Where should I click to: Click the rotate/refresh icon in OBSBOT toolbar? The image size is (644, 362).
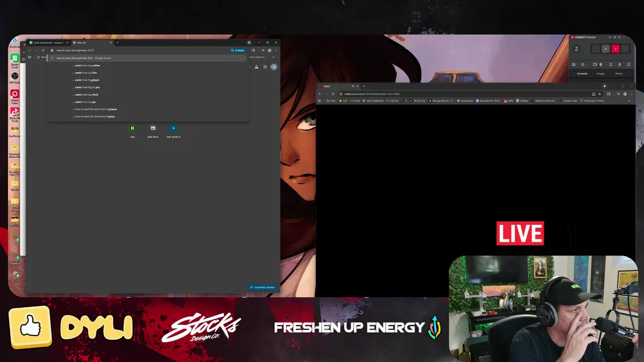(x=611, y=64)
